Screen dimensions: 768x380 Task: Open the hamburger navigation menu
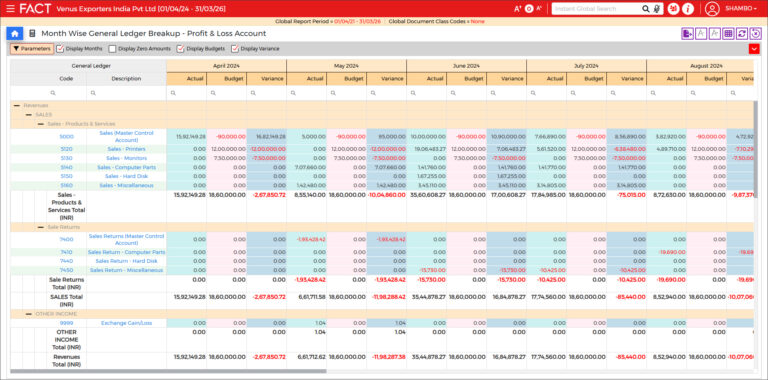tap(10, 9)
